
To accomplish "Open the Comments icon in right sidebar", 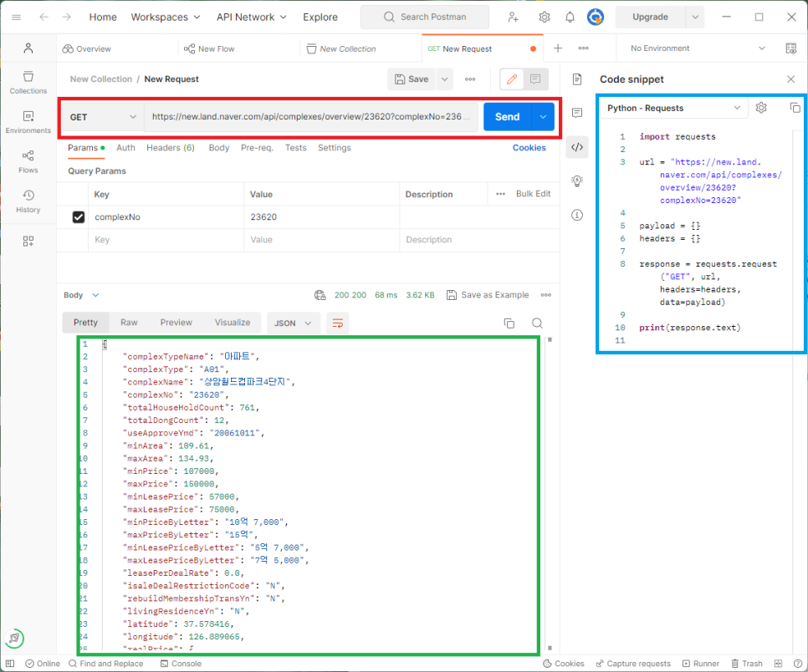I will coord(577,113).
